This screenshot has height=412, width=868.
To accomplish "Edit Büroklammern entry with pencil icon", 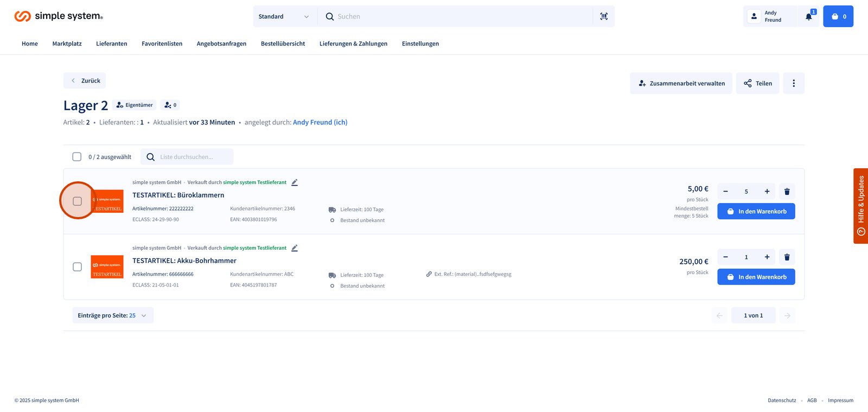I will (295, 182).
